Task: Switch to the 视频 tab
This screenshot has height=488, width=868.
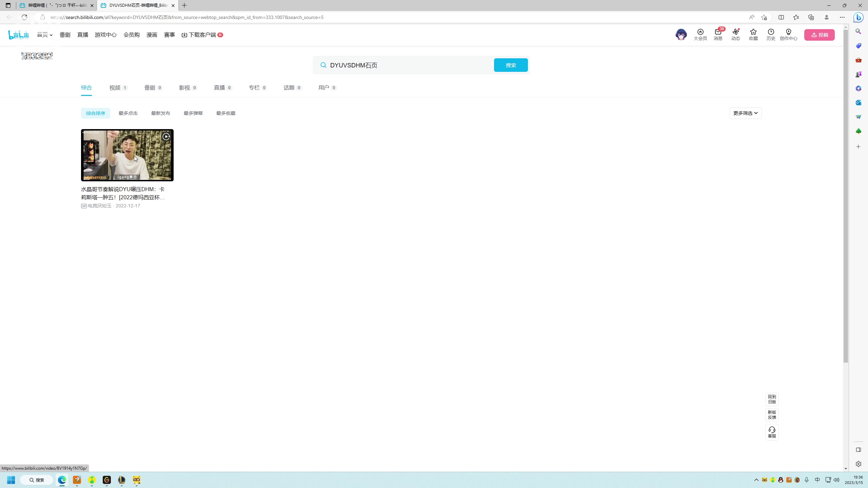Action: tap(118, 88)
